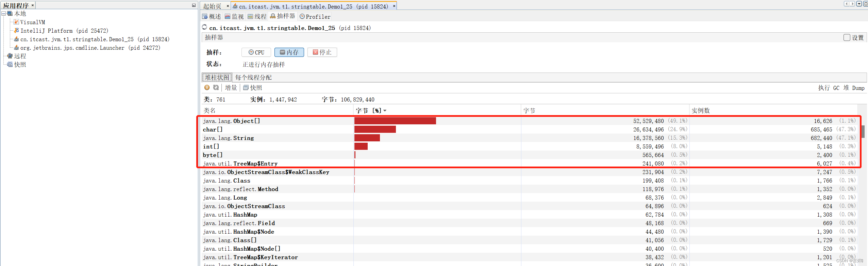Sort by 类名 column header
Viewport: 868px width, 266px height.
pos(277,110)
